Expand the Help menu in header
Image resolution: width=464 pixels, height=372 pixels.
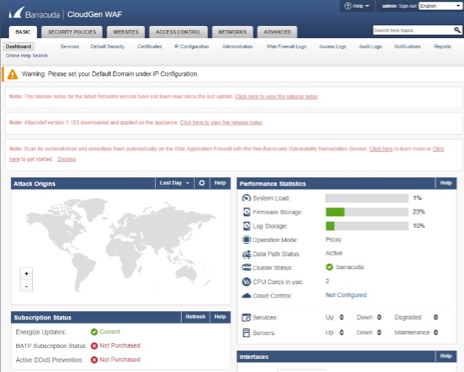pyautogui.click(x=357, y=6)
